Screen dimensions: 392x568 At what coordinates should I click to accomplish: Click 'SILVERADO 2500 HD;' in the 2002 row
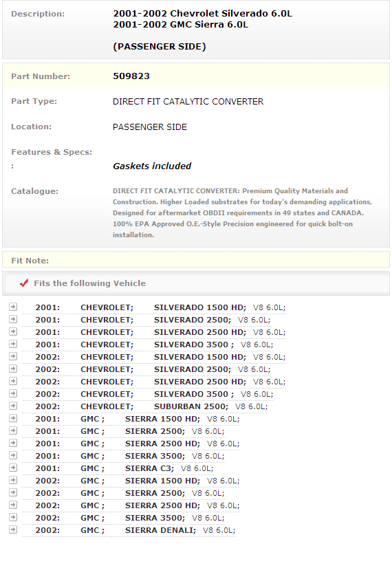pyautogui.click(x=200, y=382)
